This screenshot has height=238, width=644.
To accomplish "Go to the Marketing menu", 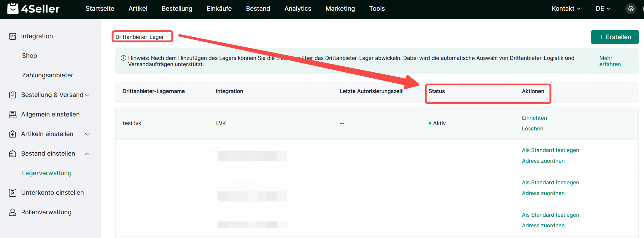I will (x=340, y=9).
